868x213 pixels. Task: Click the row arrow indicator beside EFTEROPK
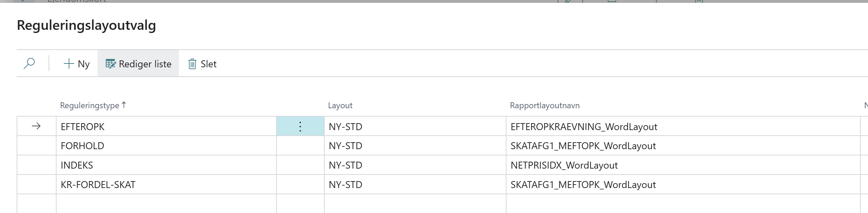coord(36,126)
